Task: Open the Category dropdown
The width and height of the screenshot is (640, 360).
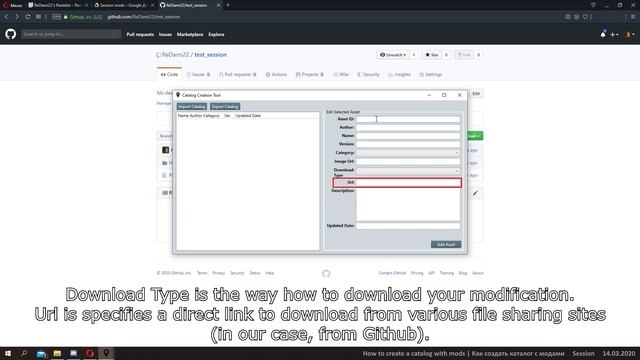Action: click(408, 153)
